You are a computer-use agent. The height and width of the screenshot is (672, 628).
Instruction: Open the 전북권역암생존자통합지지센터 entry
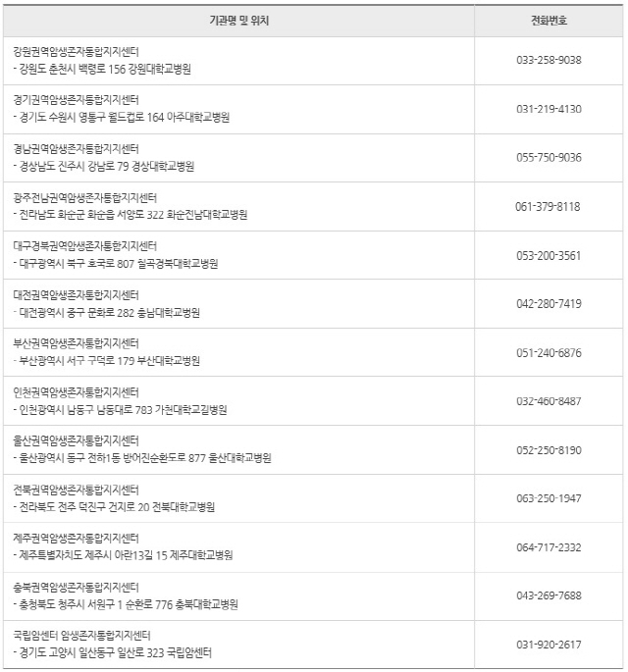point(77,490)
